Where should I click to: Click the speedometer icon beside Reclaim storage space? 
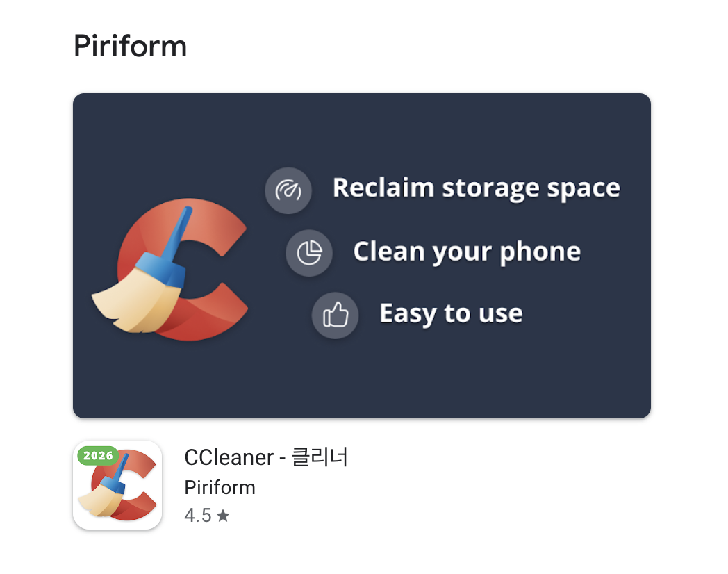[288, 190]
